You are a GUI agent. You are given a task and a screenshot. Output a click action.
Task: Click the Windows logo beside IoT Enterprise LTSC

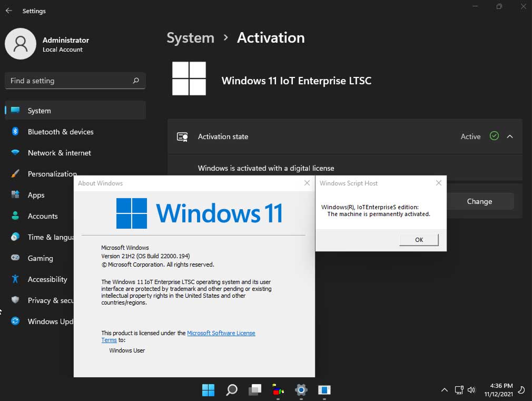tap(189, 79)
